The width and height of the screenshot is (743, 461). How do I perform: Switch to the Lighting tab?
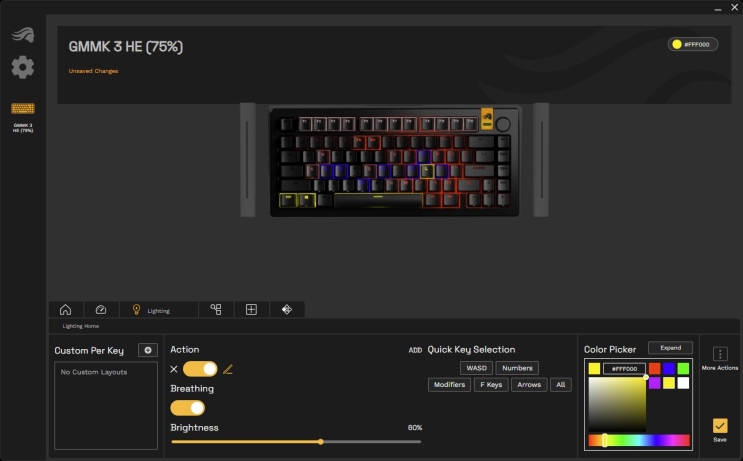[x=151, y=310]
